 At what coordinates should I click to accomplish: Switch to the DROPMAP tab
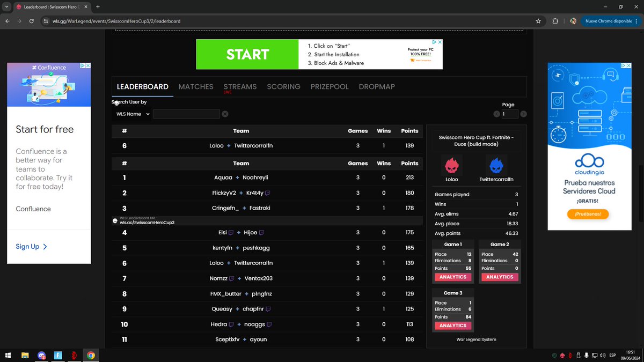[377, 86]
